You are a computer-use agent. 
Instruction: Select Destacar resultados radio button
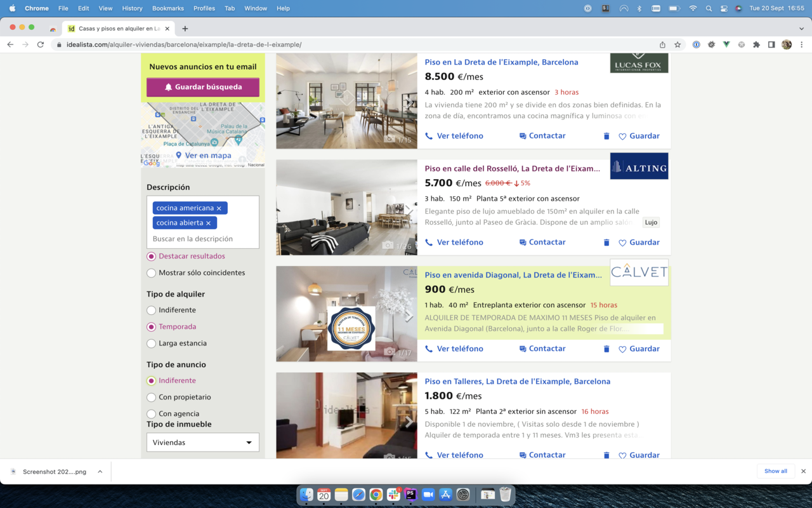click(151, 257)
